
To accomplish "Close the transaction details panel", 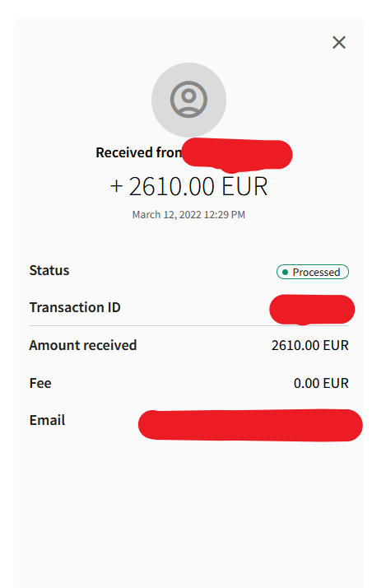I will click(339, 42).
